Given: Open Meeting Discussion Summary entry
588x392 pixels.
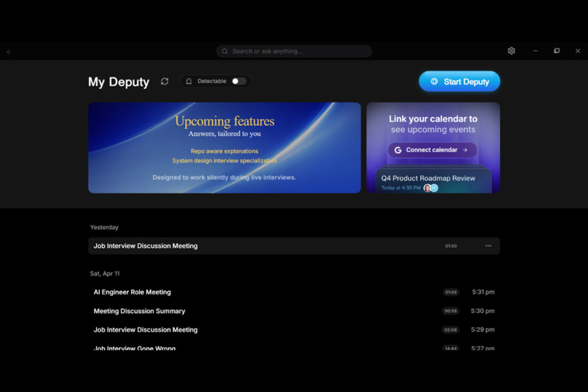Looking at the screenshot, I should (293, 311).
